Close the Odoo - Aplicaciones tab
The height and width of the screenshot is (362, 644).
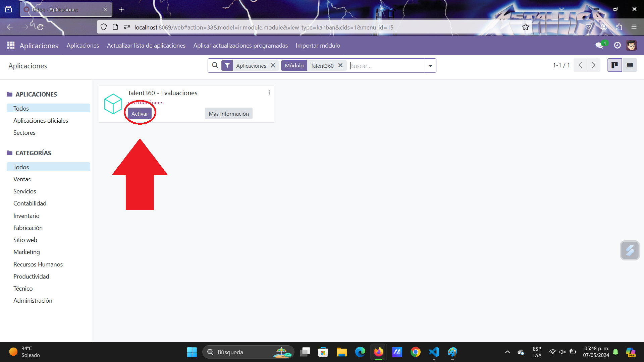(105, 9)
